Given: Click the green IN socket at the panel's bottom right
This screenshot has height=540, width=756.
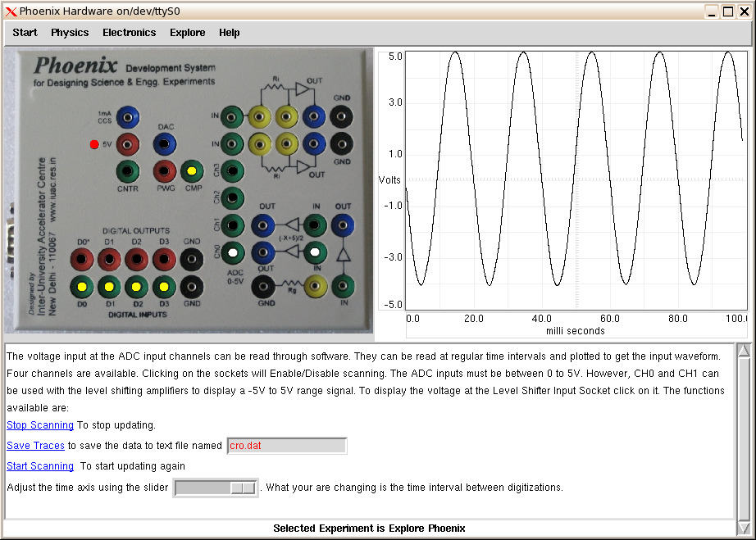Looking at the screenshot, I should tap(343, 286).
